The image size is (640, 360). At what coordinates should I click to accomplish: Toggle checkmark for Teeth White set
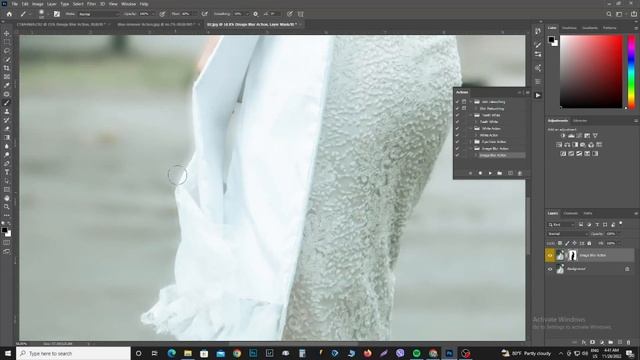457,115
